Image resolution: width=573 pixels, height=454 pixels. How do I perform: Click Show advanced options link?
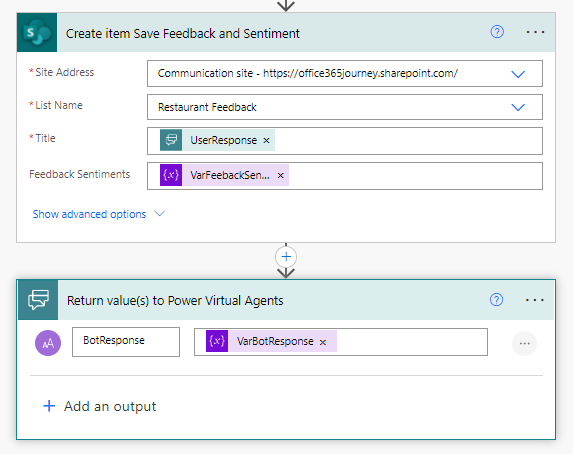coord(89,214)
